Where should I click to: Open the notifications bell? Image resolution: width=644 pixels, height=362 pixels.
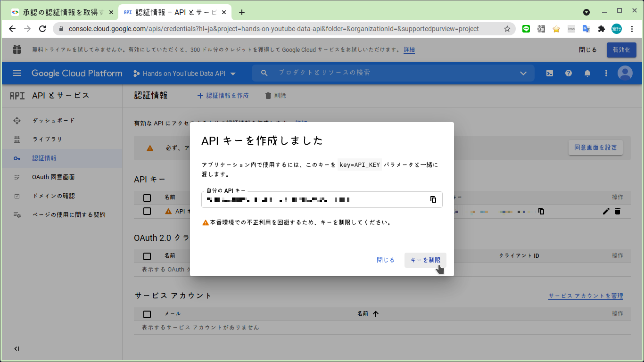point(587,73)
